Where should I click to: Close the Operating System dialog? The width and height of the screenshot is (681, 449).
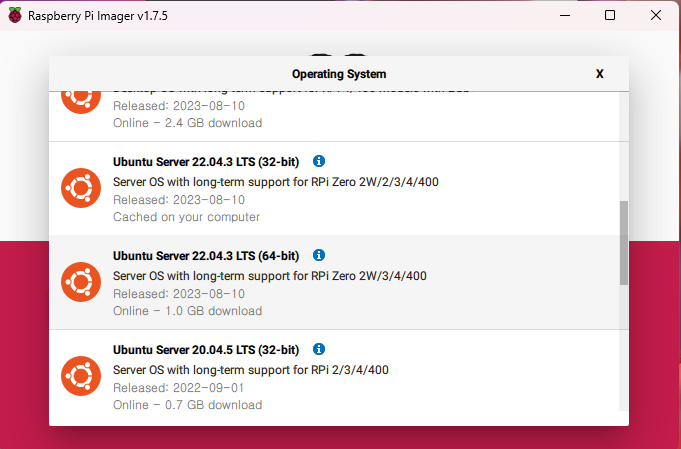(x=600, y=74)
